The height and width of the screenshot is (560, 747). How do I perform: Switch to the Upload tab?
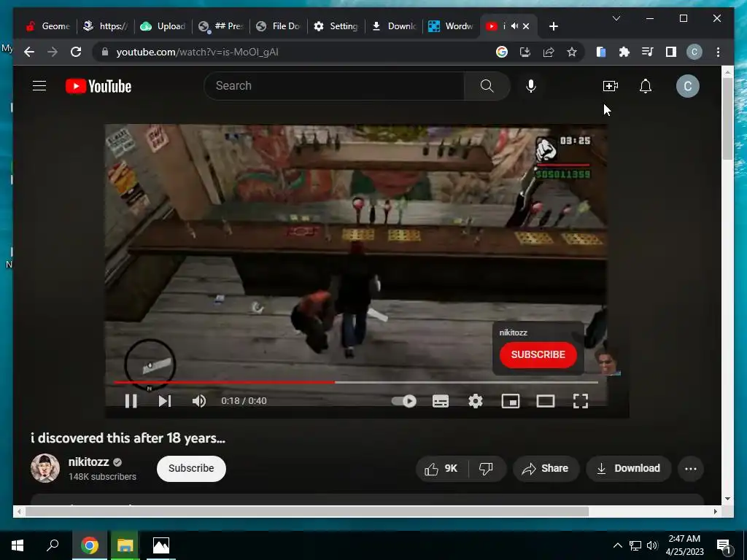point(163,26)
